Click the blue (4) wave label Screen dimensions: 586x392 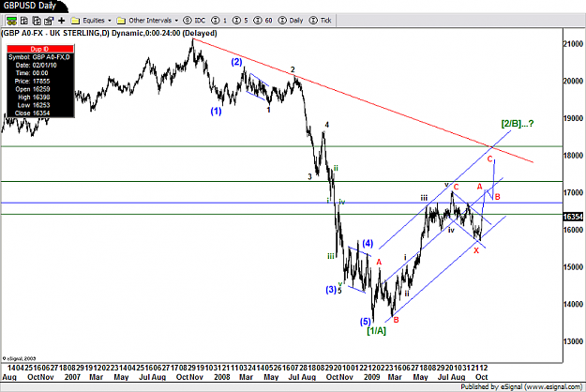click(368, 243)
